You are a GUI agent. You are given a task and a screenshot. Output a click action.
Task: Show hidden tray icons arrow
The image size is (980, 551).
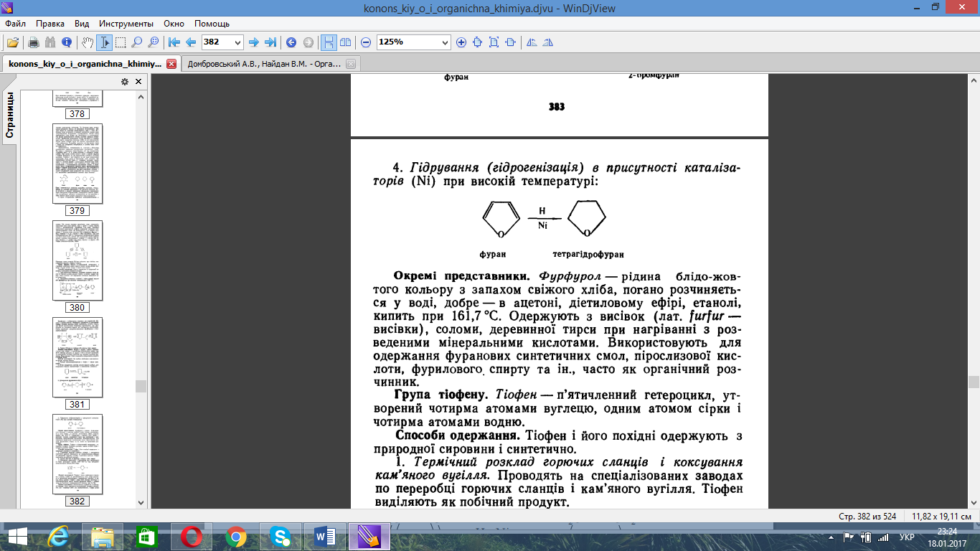click(832, 537)
